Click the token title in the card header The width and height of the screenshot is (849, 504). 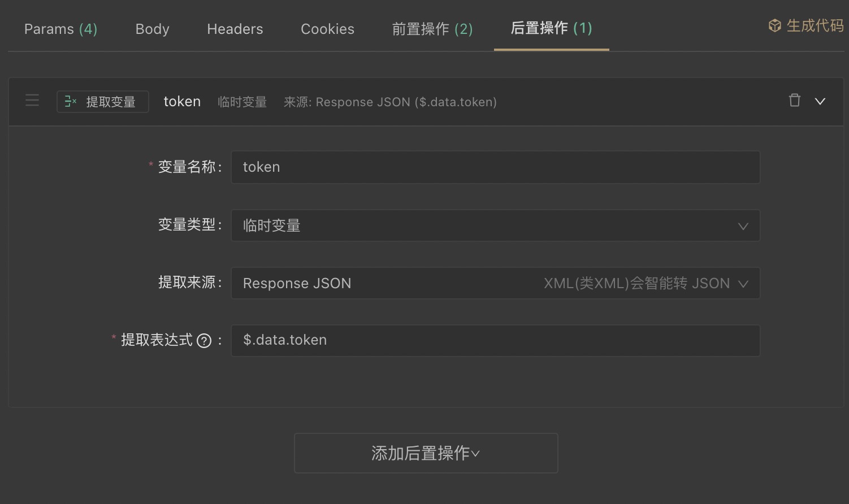181,101
